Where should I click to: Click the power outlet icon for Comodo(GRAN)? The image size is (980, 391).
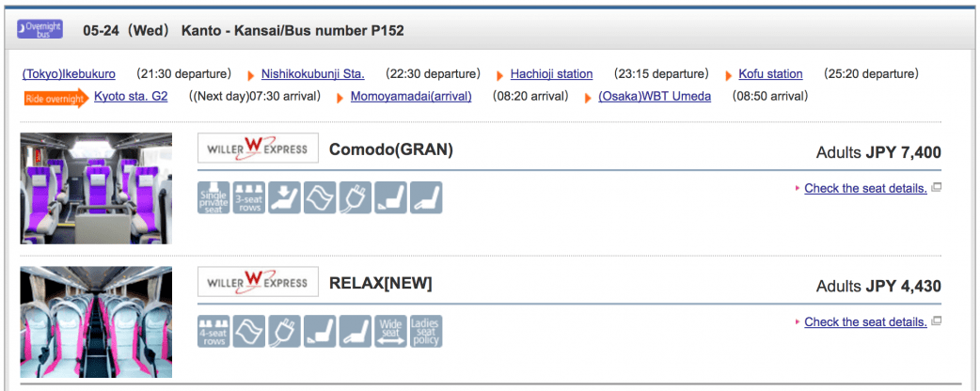tap(356, 197)
